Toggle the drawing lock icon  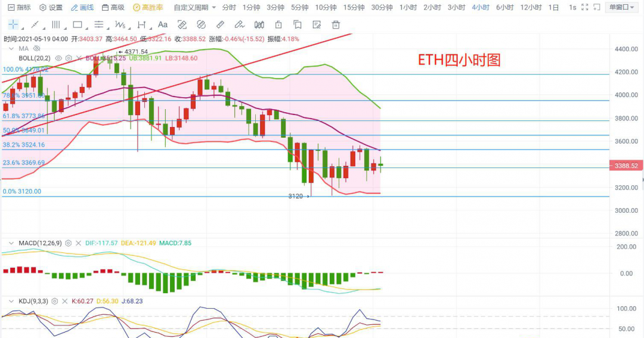(278, 25)
